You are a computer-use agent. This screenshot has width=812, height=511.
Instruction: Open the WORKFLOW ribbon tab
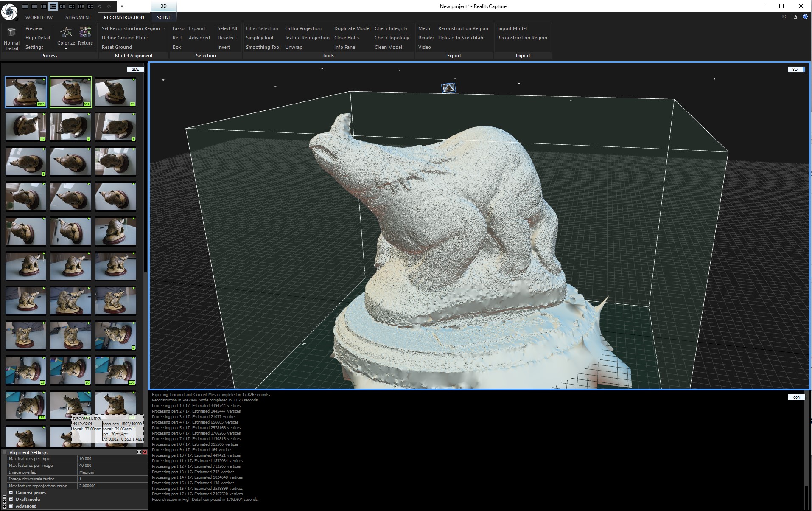coord(39,17)
